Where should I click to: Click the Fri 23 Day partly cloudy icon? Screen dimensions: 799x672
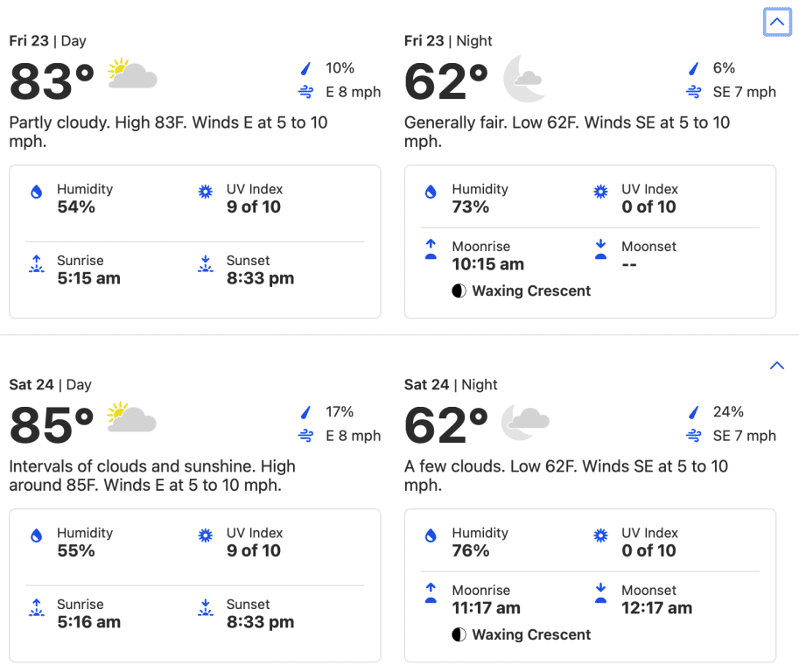click(132, 74)
